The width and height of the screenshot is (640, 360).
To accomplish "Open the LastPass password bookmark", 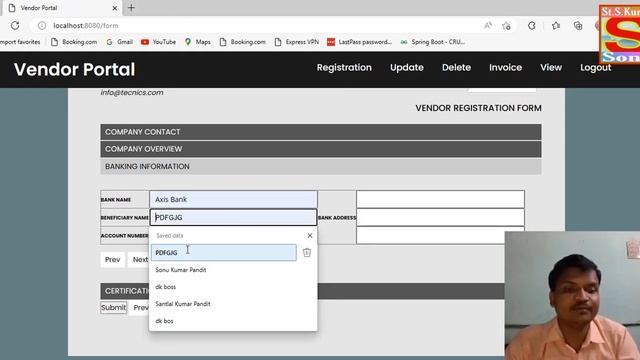I will pos(359,42).
